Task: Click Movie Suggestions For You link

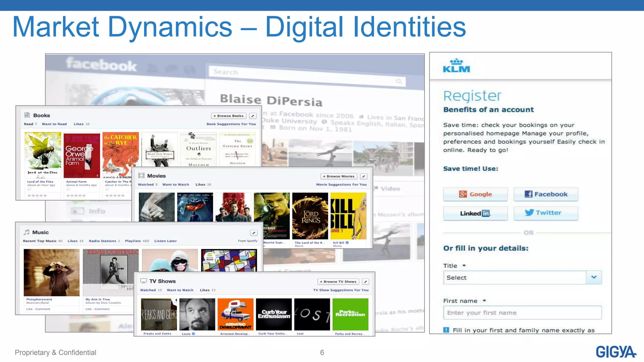Action: click(341, 185)
